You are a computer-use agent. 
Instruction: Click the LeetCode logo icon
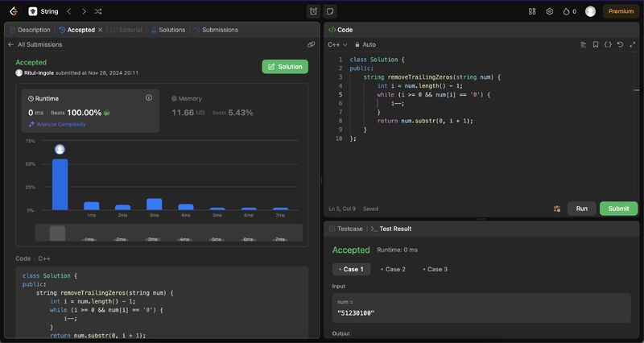pos(13,11)
